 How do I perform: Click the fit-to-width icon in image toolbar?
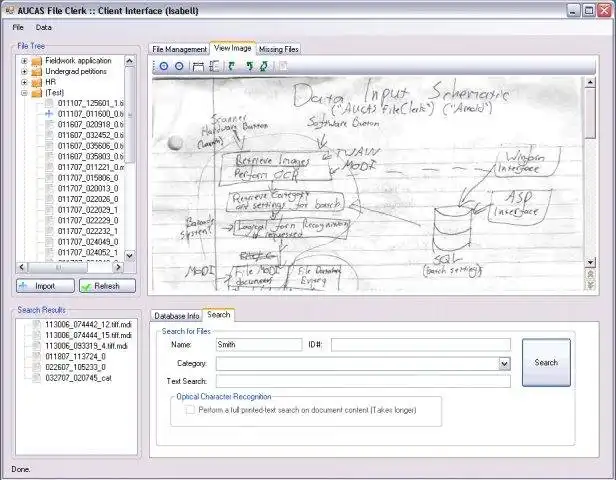click(x=198, y=66)
